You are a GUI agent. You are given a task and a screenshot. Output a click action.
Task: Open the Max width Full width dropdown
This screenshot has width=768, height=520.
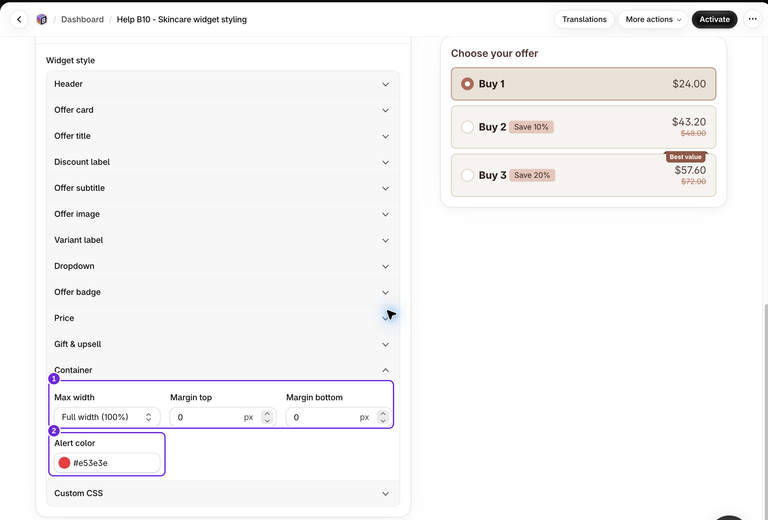[x=107, y=417]
